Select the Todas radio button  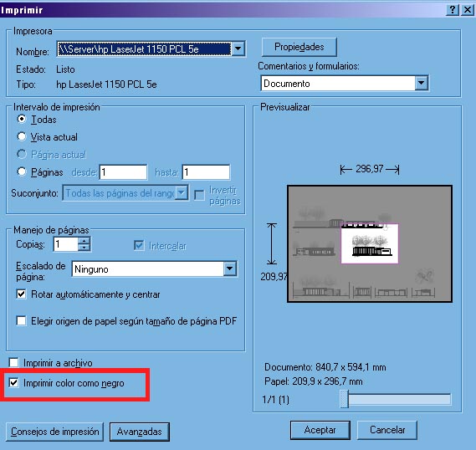point(22,119)
